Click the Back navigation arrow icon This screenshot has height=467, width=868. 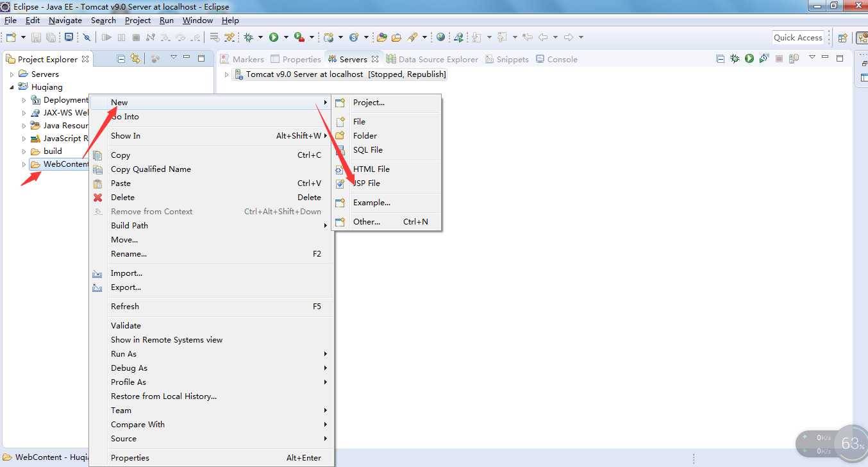pos(543,37)
